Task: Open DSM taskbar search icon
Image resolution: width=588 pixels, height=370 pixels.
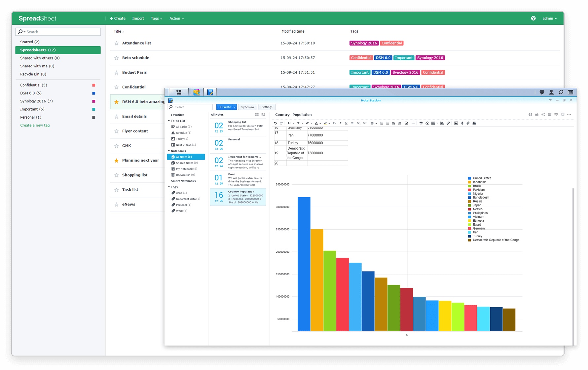Action: click(561, 92)
